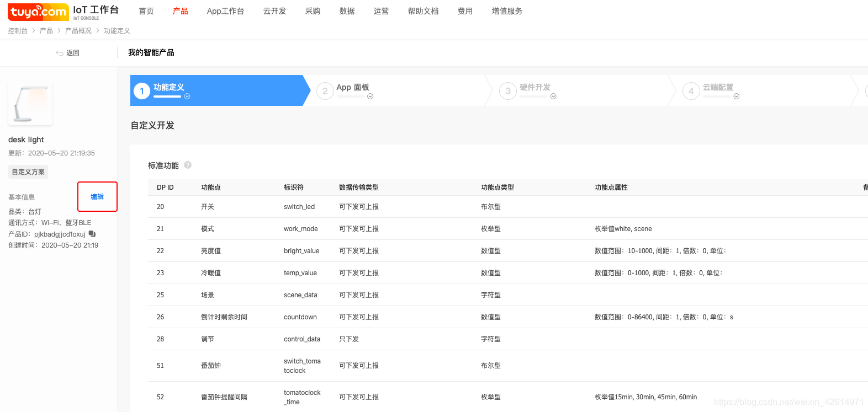Click the 场景 function name cell

point(208,295)
